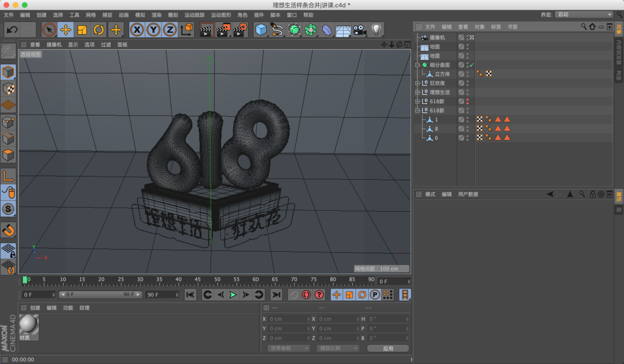
Task: Select the 立方体 object
Action: pyautogui.click(x=442, y=74)
